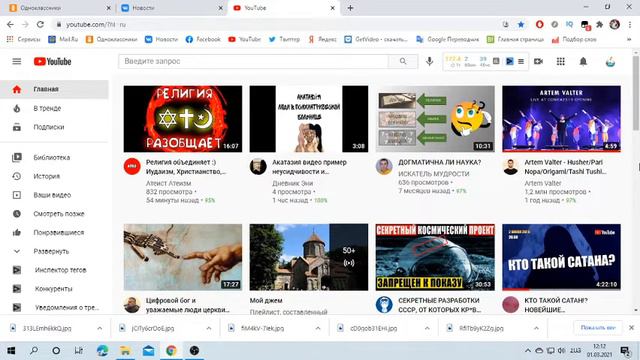Open Понравившиеся in the sidebar

[x=54, y=233]
